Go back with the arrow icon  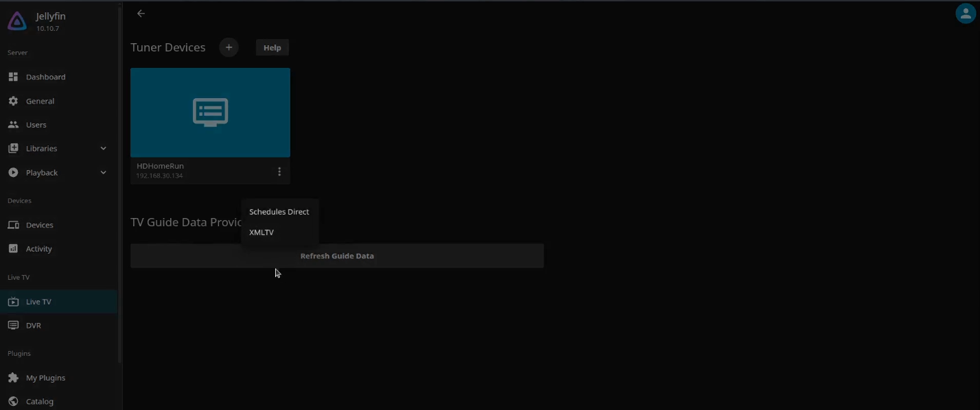pyautogui.click(x=141, y=14)
